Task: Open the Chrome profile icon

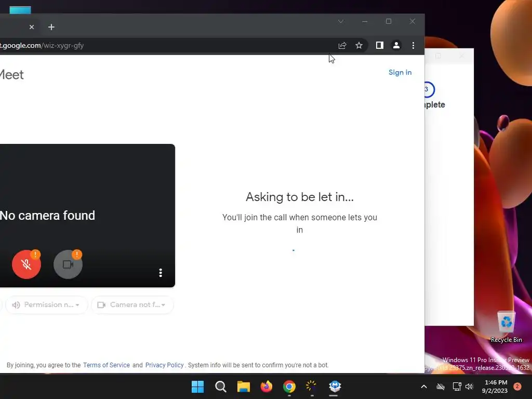Action: tap(396, 46)
